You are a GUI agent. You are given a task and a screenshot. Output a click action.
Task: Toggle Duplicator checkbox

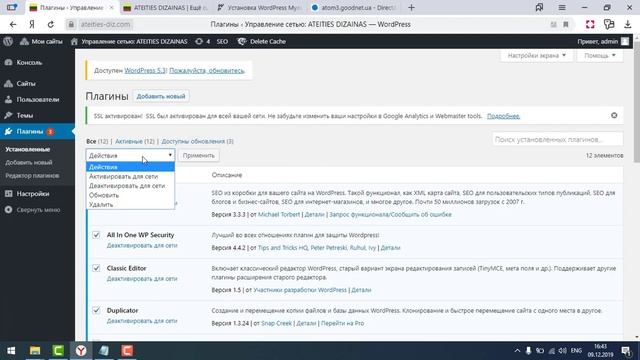[96, 310]
